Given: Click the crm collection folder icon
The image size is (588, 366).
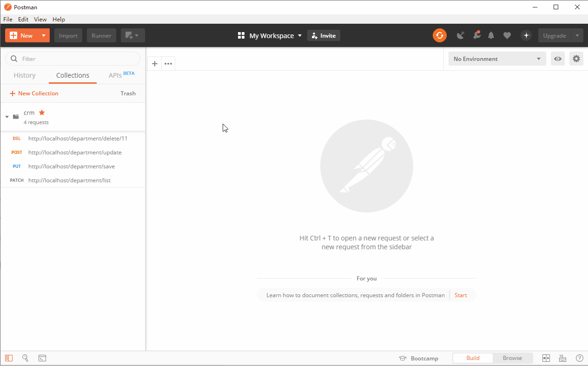Looking at the screenshot, I should click(x=16, y=117).
